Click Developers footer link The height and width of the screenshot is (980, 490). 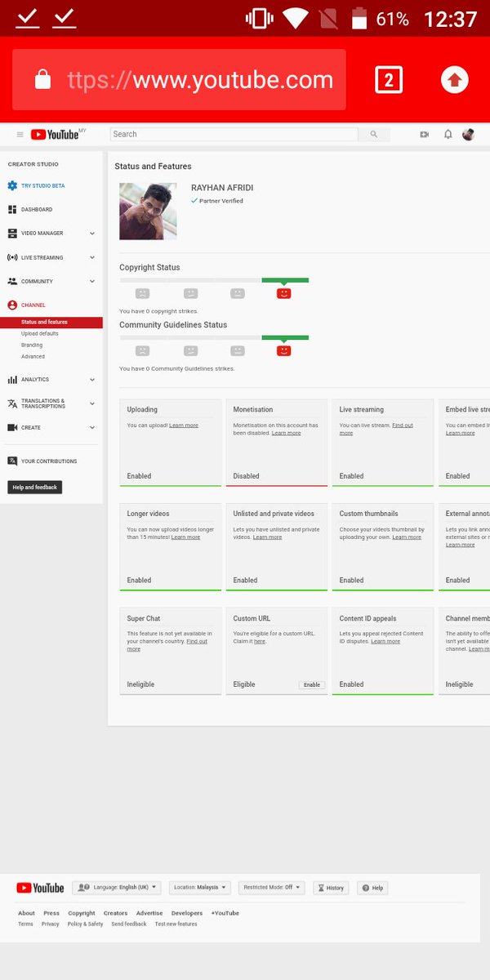187,913
